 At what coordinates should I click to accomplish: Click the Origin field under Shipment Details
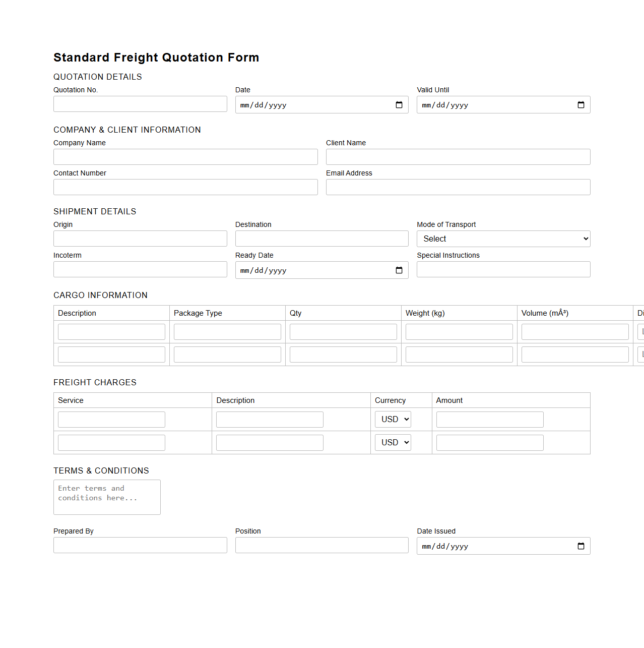[140, 239]
